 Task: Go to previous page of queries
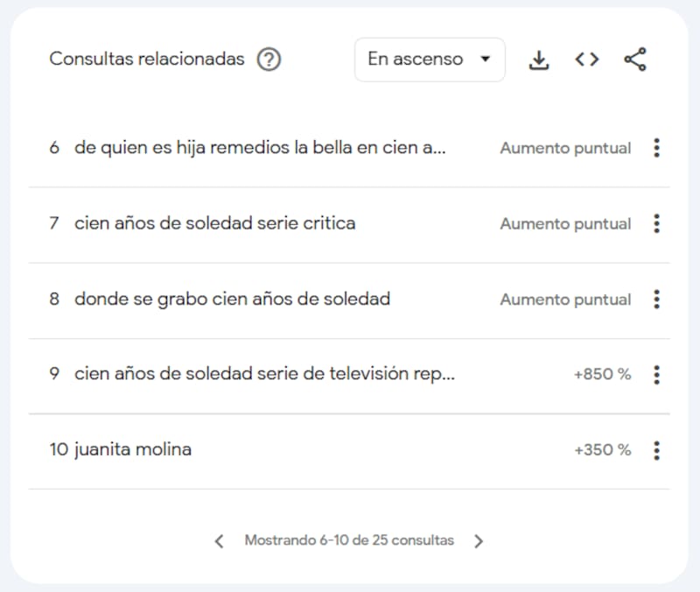[x=220, y=541]
